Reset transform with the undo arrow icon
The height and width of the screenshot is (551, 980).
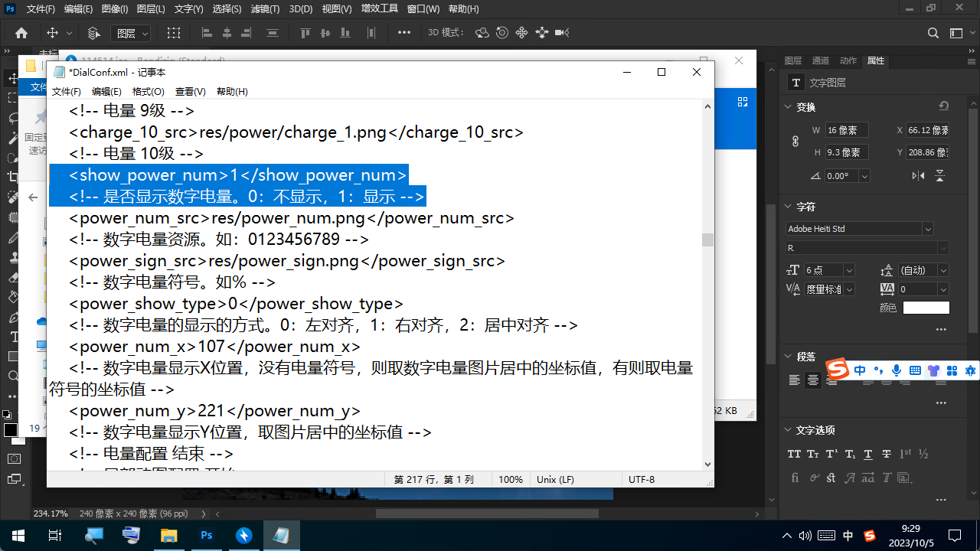tap(943, 106)
